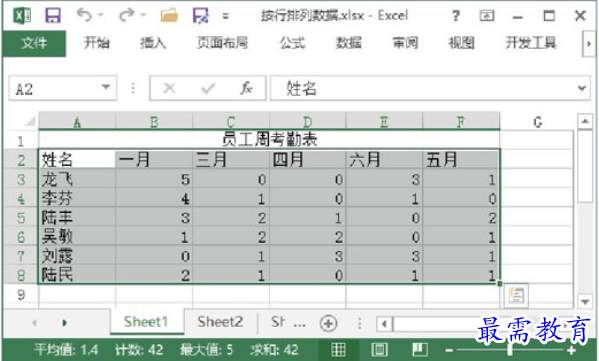Screen dimensions: 599x361
Task: Switch to Page Break Preview
Action: [x=420, y=349]
